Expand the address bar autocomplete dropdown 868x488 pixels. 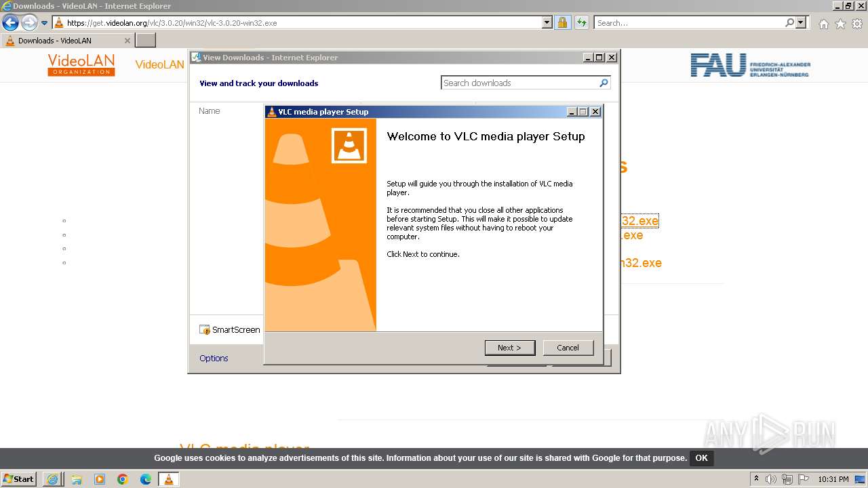tap(547, 22)
